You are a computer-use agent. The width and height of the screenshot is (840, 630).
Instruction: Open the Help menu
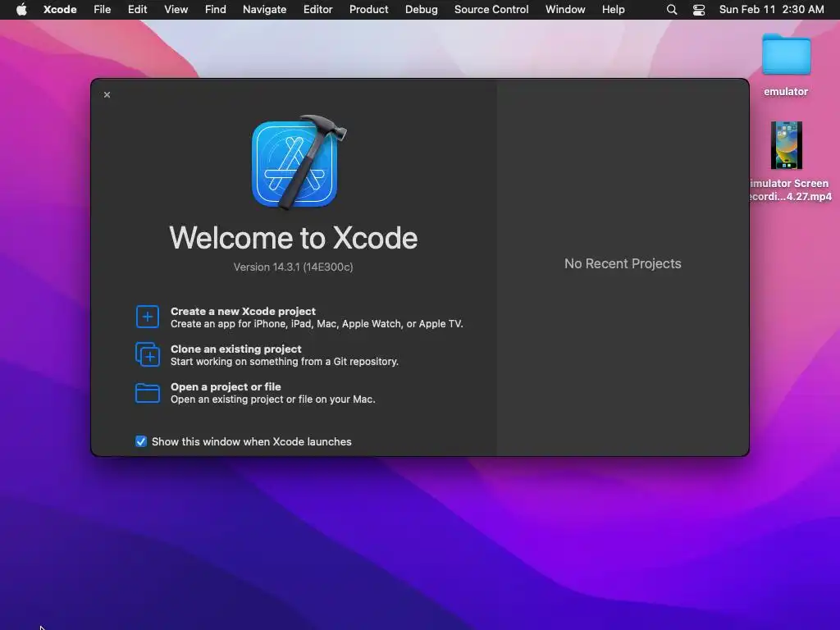(x=613, y=10)
